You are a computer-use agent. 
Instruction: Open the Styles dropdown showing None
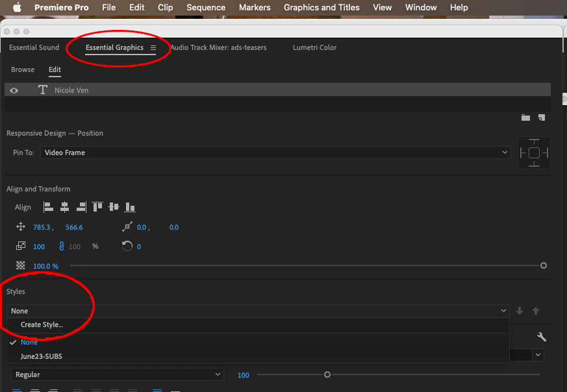coord(258,311)
